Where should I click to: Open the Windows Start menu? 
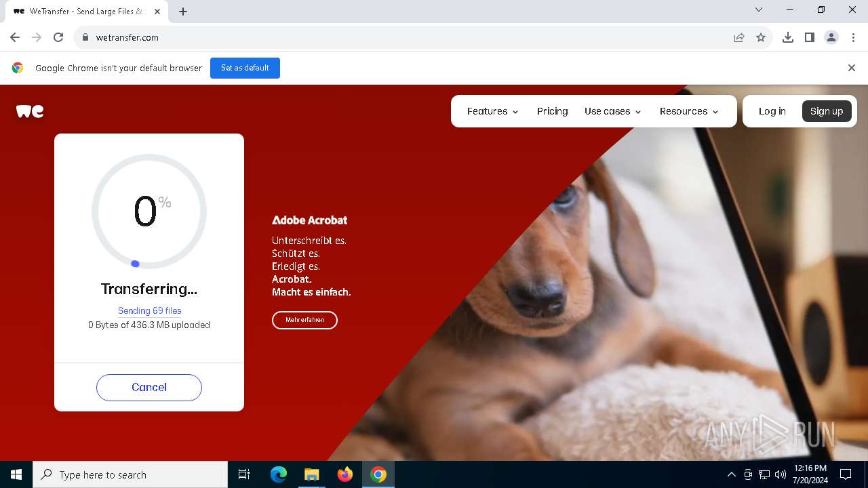pos(16,474)
